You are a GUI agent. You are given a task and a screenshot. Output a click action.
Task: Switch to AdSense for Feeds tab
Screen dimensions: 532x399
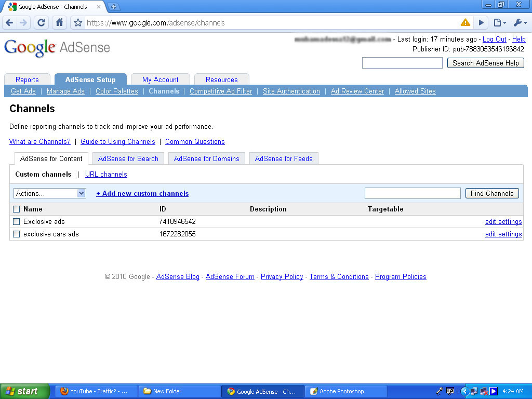coord(284,158)
